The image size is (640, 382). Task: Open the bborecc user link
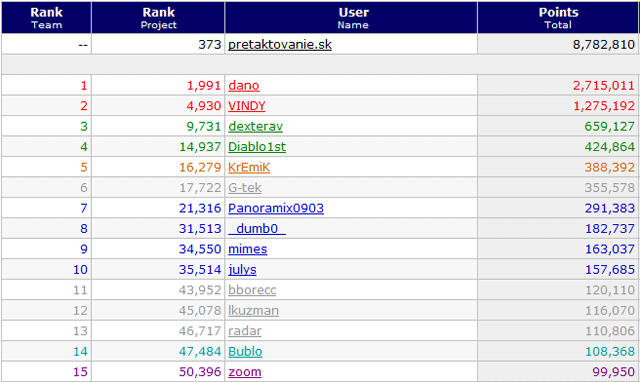point(252,290)
